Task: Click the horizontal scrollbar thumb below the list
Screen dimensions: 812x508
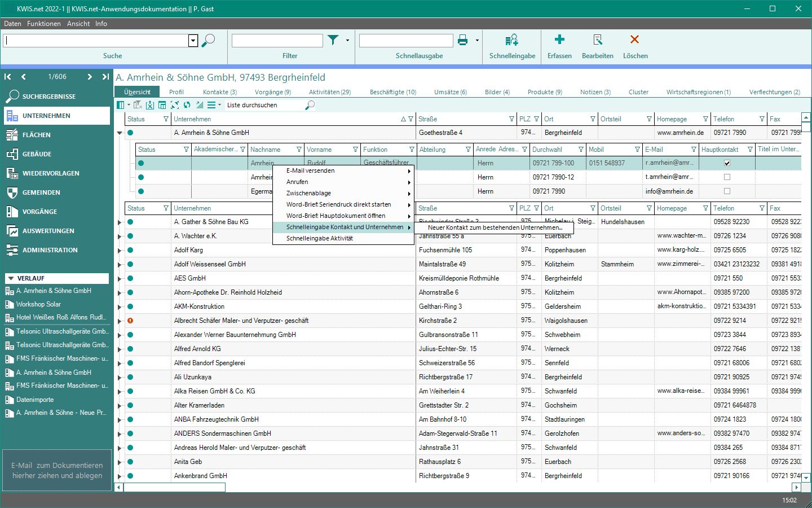Action: (x=174, y=487)
